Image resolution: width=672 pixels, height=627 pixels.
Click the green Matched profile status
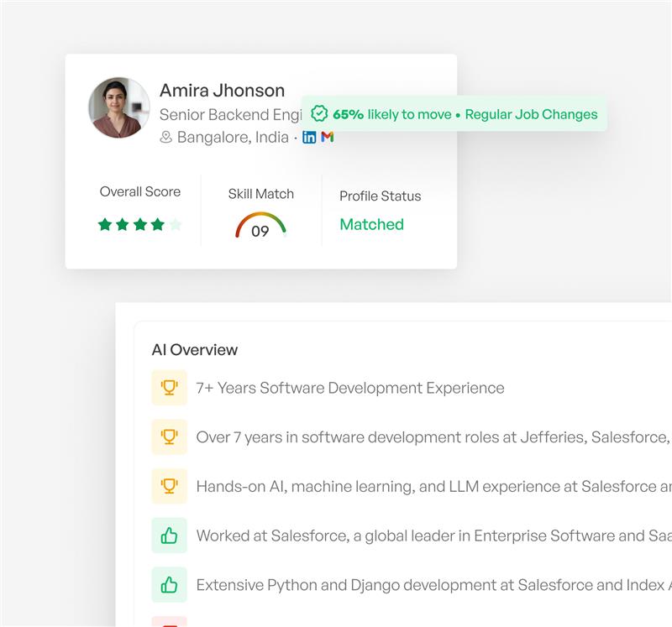tap(371, 224)
